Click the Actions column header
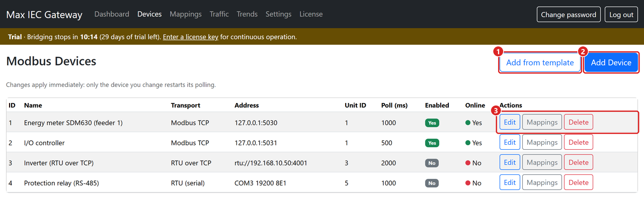The image size is (644, 201). tap(511, 106)
